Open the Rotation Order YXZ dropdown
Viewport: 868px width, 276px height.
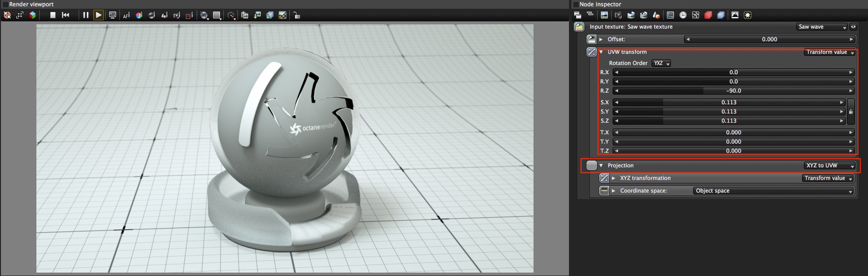pyautogui.click(x=661, y=63)
